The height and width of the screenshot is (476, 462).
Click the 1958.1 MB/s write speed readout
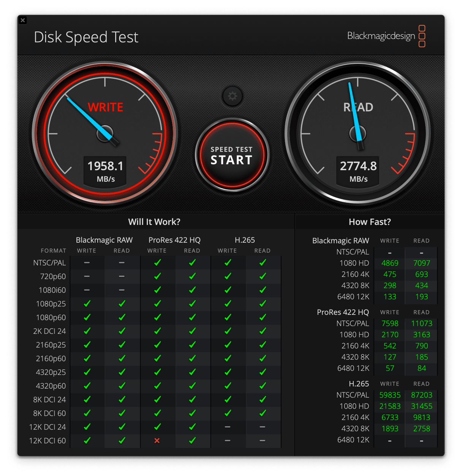pyautogui.click(x=105, y=171)
